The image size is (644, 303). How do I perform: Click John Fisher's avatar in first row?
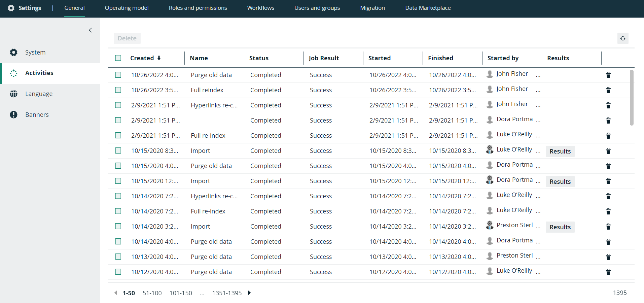[x=490, y=74]
